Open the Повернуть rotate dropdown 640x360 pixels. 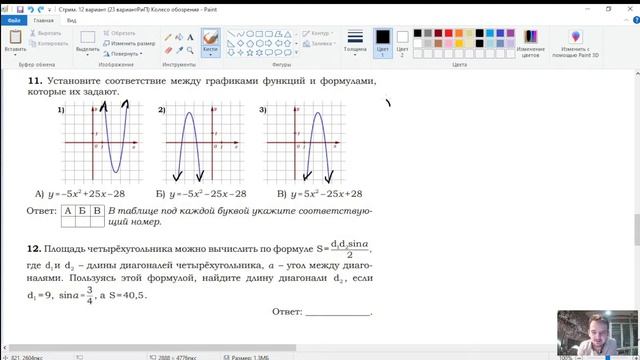click(x=122, y=53)
